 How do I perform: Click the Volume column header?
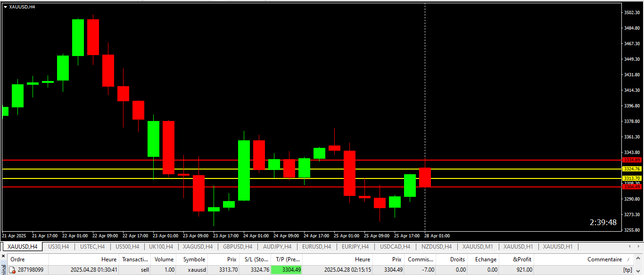[x=164, y=259]
